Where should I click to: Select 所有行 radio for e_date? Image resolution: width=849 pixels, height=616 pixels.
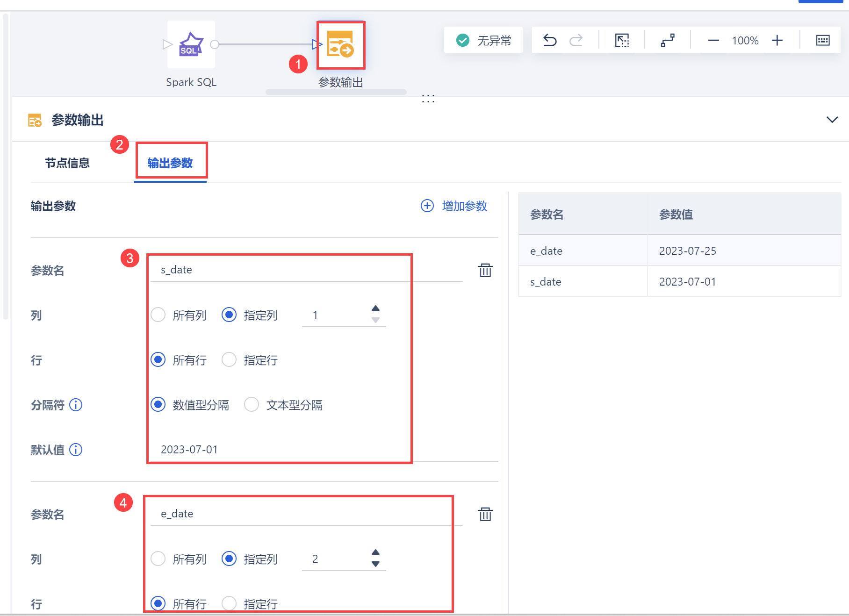(158, 604)
